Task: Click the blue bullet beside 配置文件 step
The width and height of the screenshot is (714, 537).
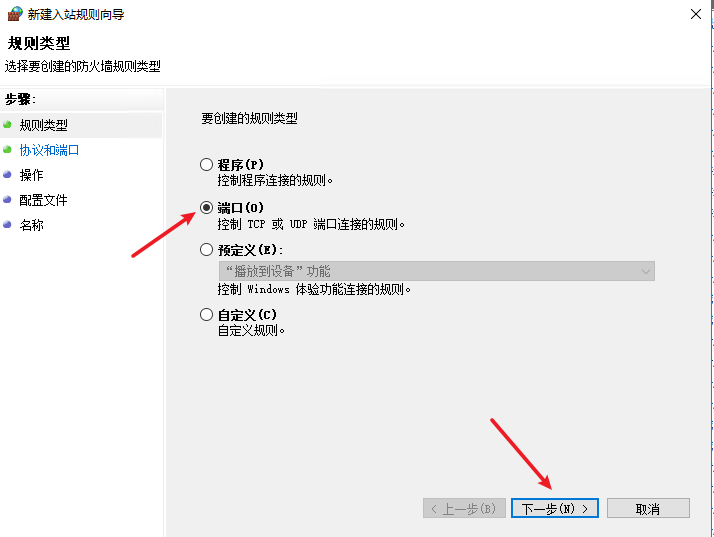Action: pyautogui.click(x=7, y=199)
